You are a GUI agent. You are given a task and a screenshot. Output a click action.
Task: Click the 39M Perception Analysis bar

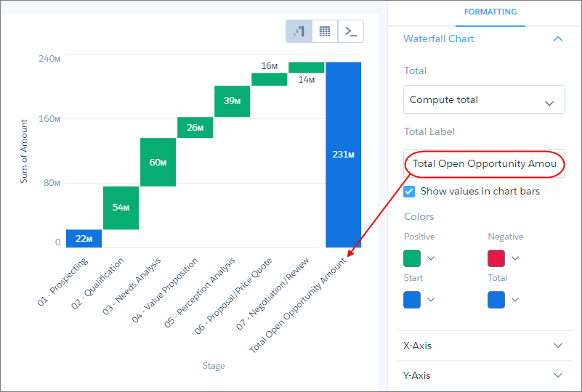tap(233, 101)
